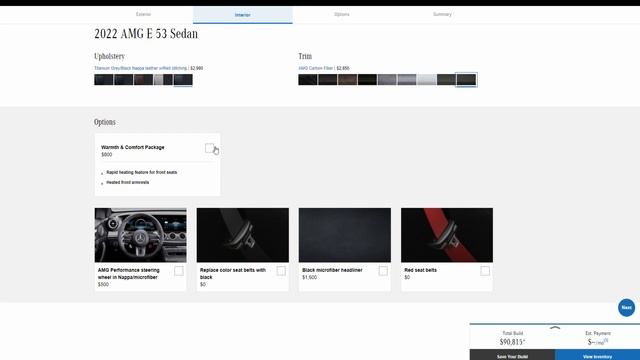This screenshot has width=640, height=360.
Task: Click Save Your Build button
Action: [x=512, y=355]
